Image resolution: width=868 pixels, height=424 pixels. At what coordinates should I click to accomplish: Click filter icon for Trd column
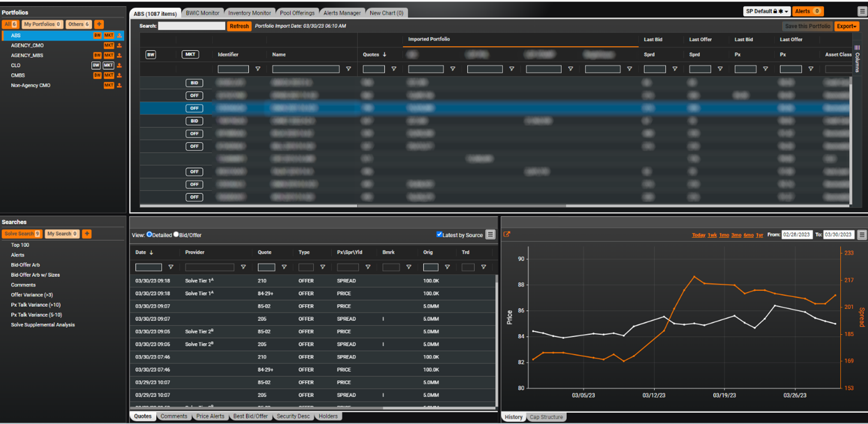coord(484,267)
